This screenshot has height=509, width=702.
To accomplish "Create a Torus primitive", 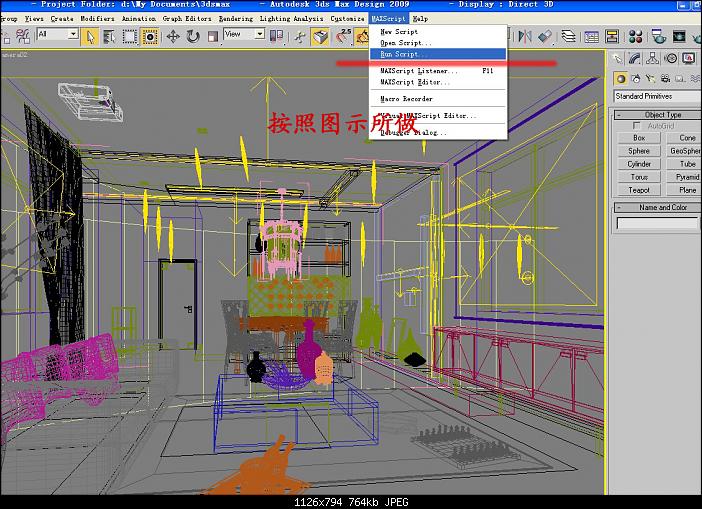I will tap(639, 177).
